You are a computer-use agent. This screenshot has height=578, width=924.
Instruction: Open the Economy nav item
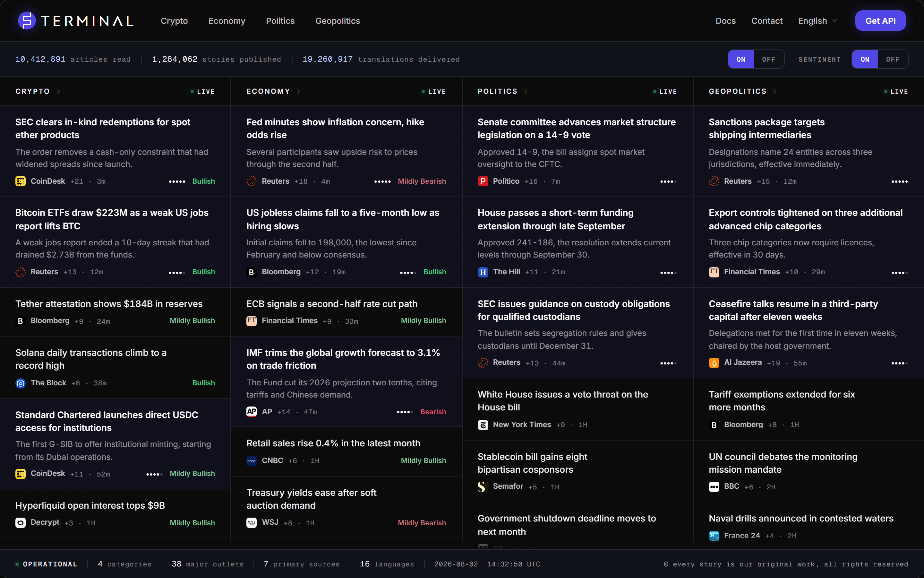(x=227, y=21)
